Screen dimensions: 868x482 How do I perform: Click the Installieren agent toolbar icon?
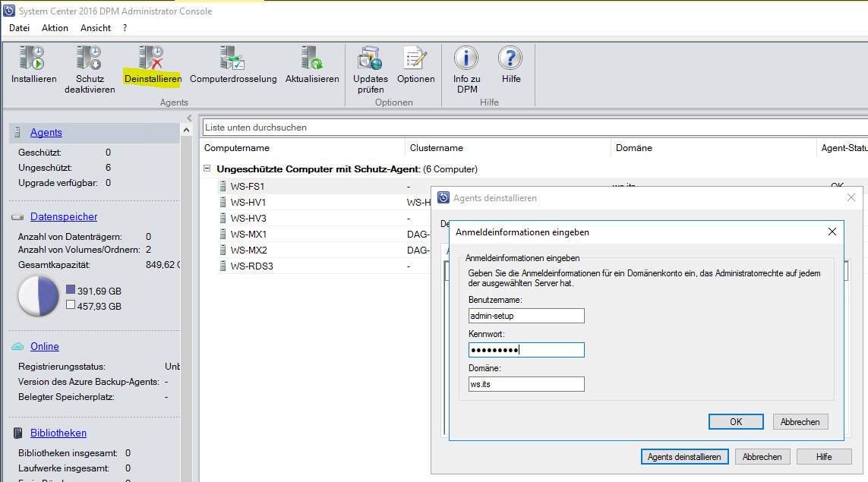click(33, 58)
